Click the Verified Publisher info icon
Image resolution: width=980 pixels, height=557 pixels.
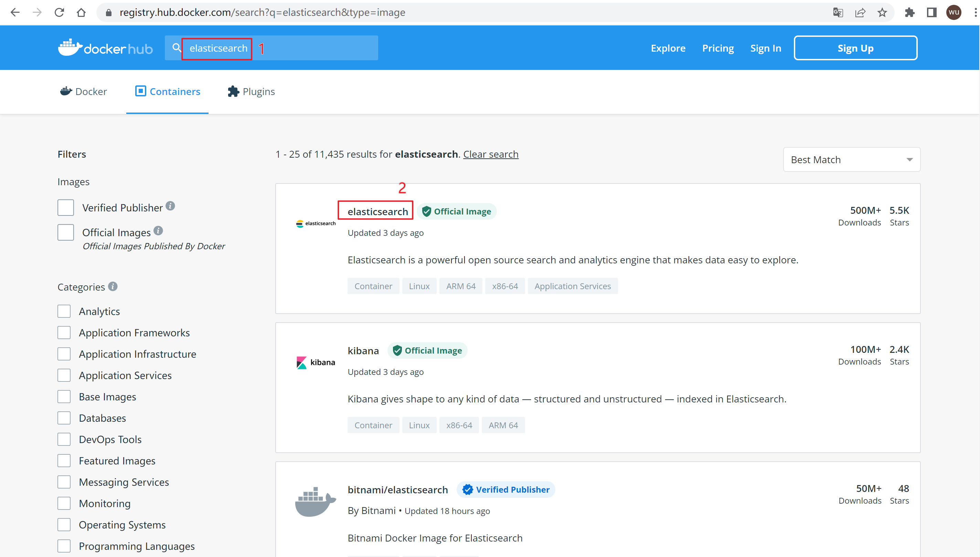tap(171, 206)
